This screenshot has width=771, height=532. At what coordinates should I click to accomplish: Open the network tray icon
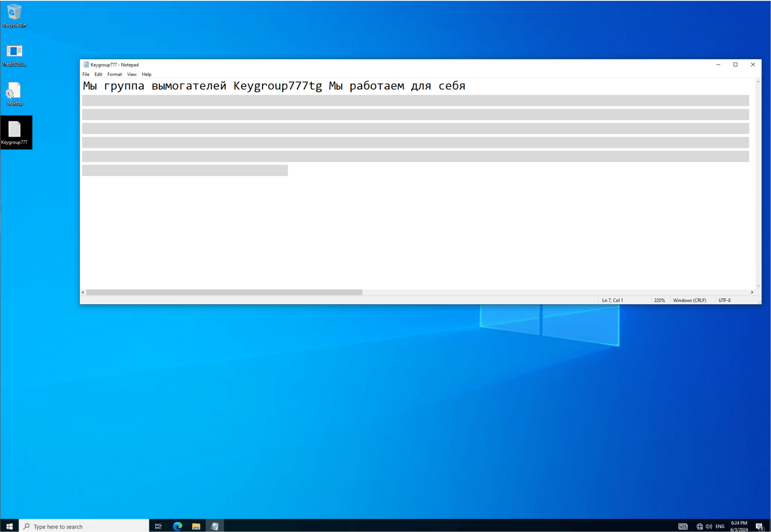[x=699, y=526]
